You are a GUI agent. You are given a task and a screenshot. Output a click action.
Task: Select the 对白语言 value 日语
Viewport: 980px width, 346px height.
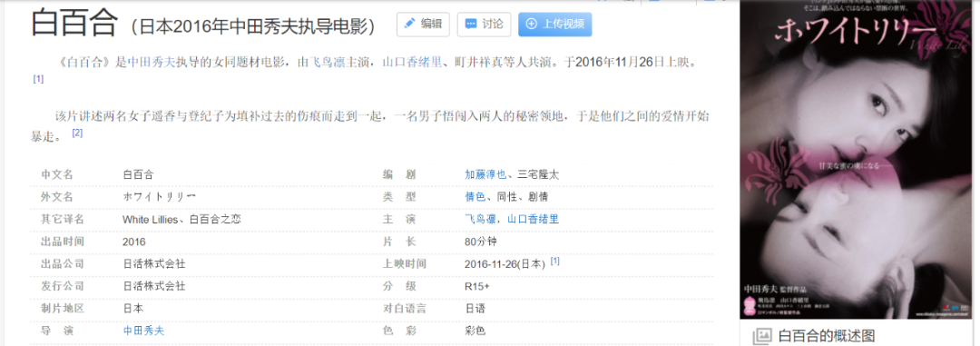(x=475, y=309)
